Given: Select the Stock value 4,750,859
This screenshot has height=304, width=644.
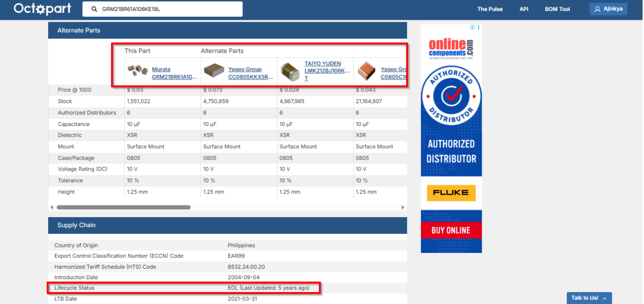Looking at the screenshot, I should pos(215,101).
